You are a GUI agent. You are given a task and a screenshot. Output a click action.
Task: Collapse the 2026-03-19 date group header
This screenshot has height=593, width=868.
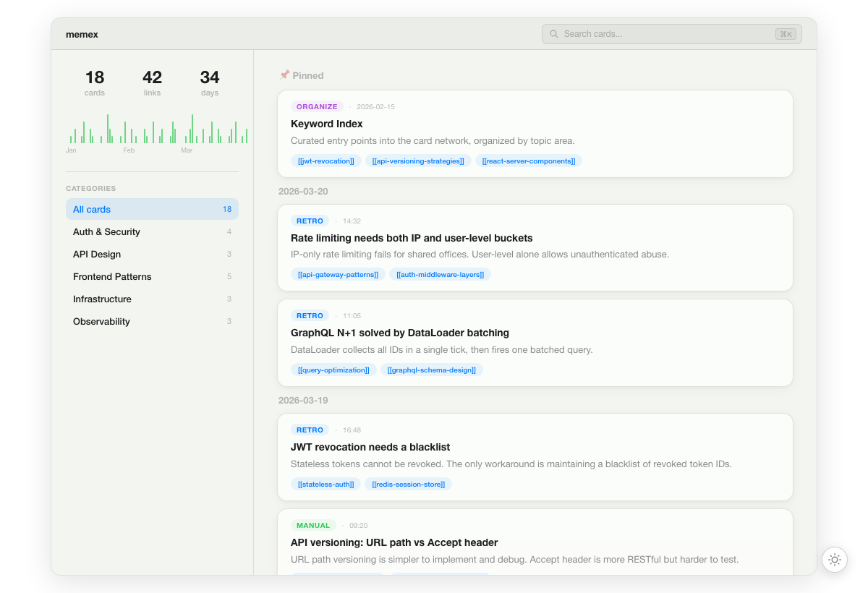click(302, 400)
